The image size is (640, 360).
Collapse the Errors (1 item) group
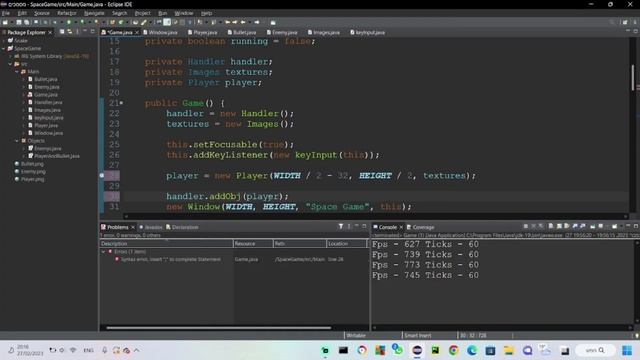tap(103, 252)
